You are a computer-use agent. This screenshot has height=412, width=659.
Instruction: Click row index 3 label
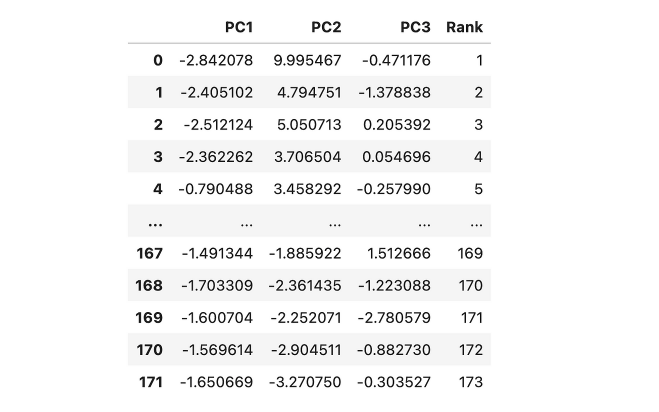coord(158,157)
